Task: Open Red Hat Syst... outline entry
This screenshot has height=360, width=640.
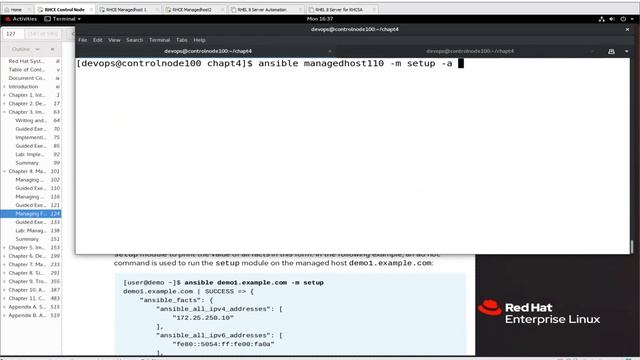Action: tap(26, 61)
